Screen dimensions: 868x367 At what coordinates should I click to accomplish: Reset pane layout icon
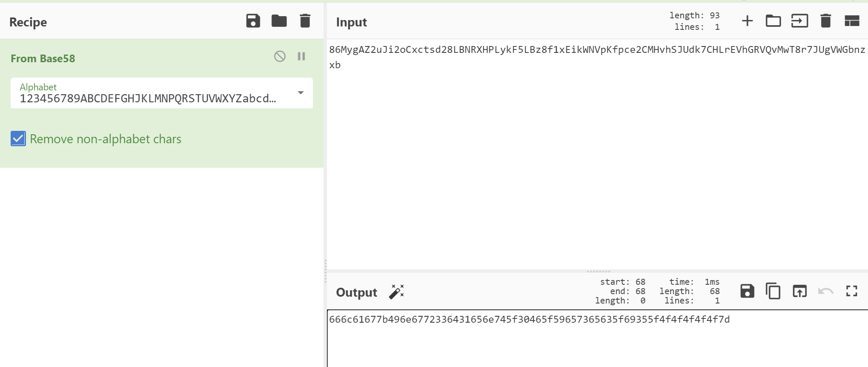click(x=852, y=21)
